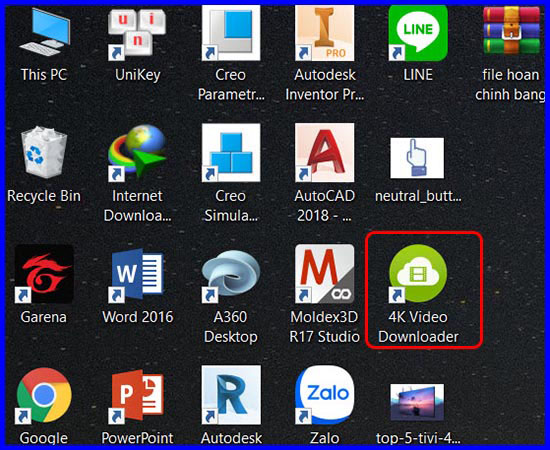Click the Garena shortcut icon
Screen dimensions: 550x450
tap(44, 274)
